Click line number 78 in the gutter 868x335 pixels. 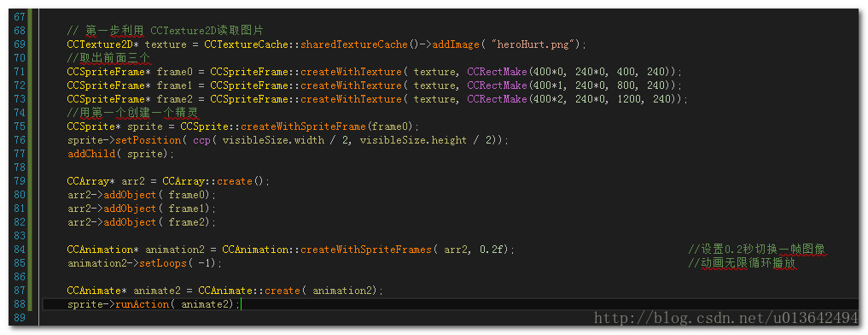tap(19, 167)
